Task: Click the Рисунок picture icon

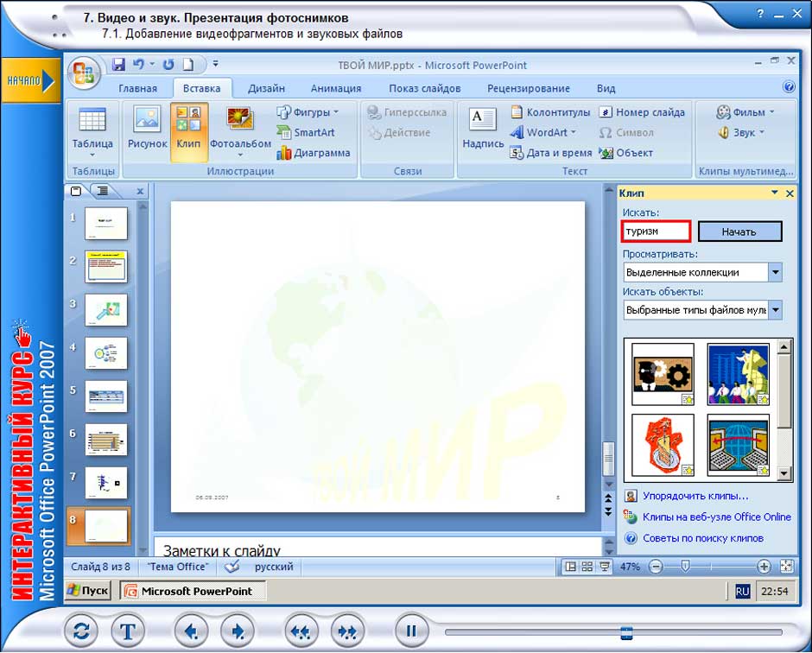Action: (x=147, y=130)
